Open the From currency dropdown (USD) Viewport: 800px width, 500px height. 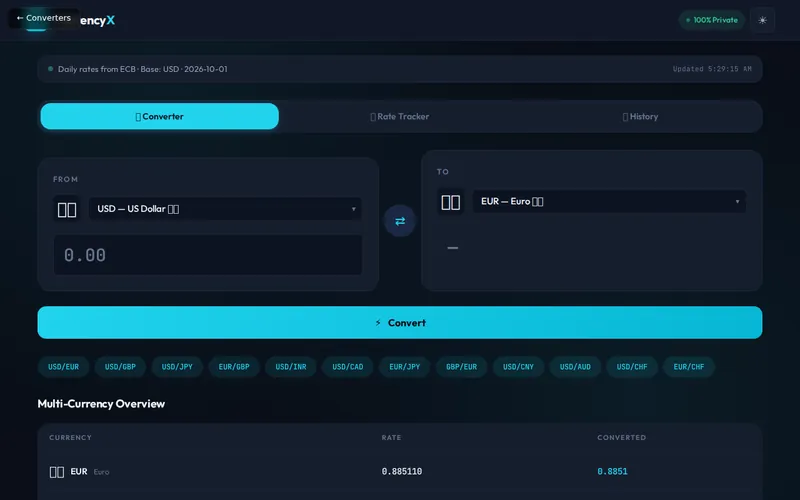tap(226, 209)
